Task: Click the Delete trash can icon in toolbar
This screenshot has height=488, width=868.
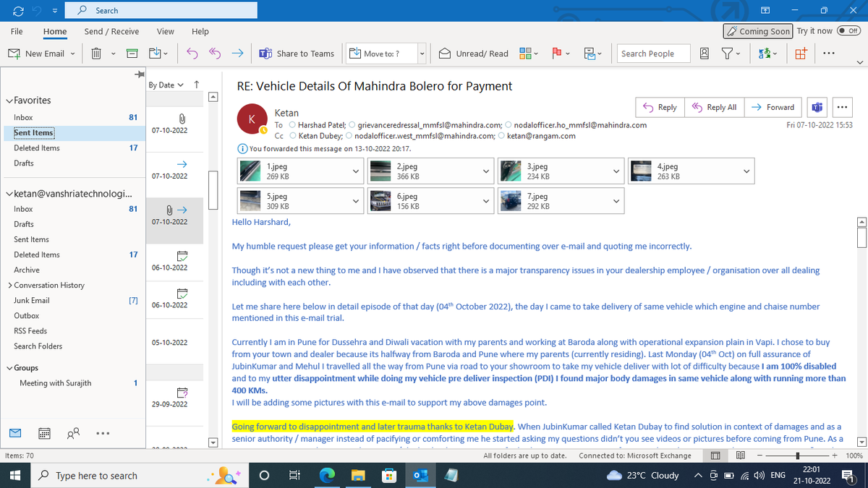Action: [x=96, y=53]
